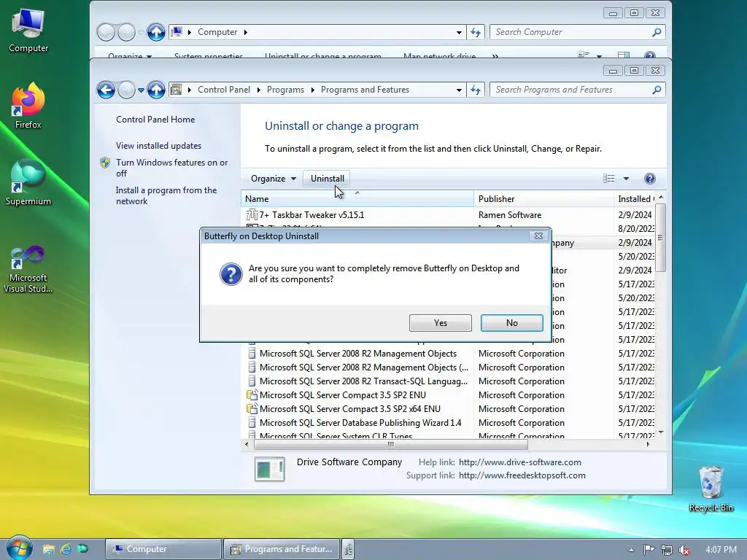Open the help question mark button

point(649,179)
